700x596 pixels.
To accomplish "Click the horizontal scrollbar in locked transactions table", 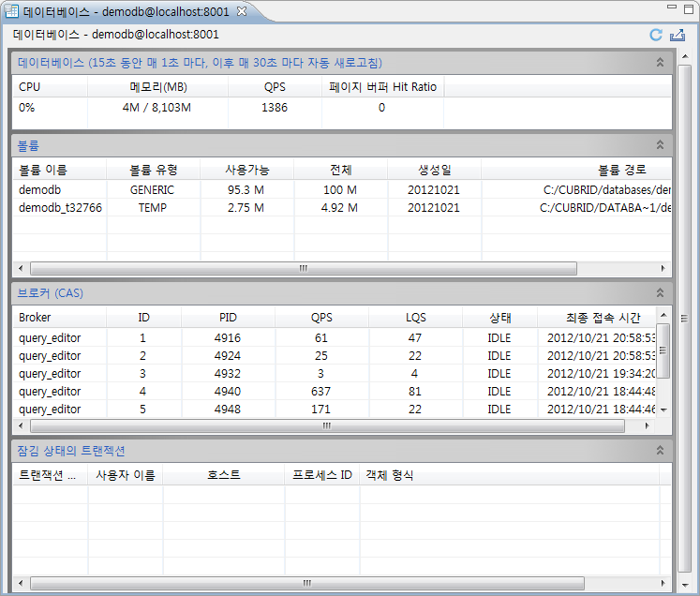I will tap(302, 583).
